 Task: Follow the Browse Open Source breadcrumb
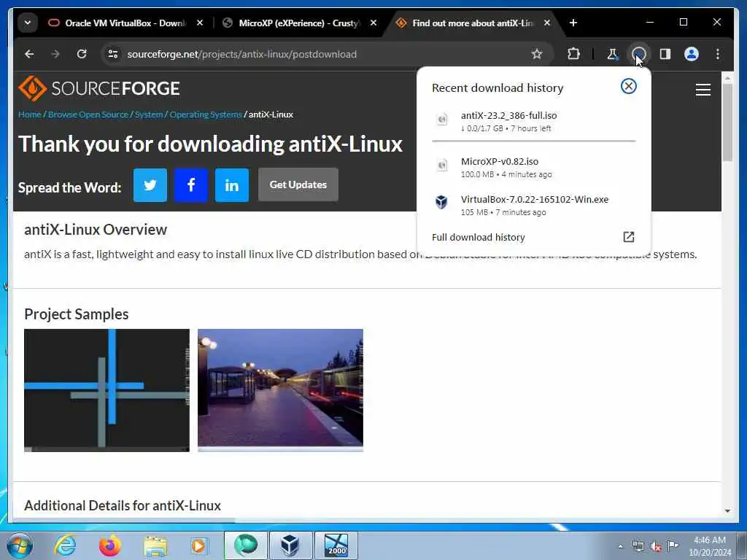tap(88, 114)
